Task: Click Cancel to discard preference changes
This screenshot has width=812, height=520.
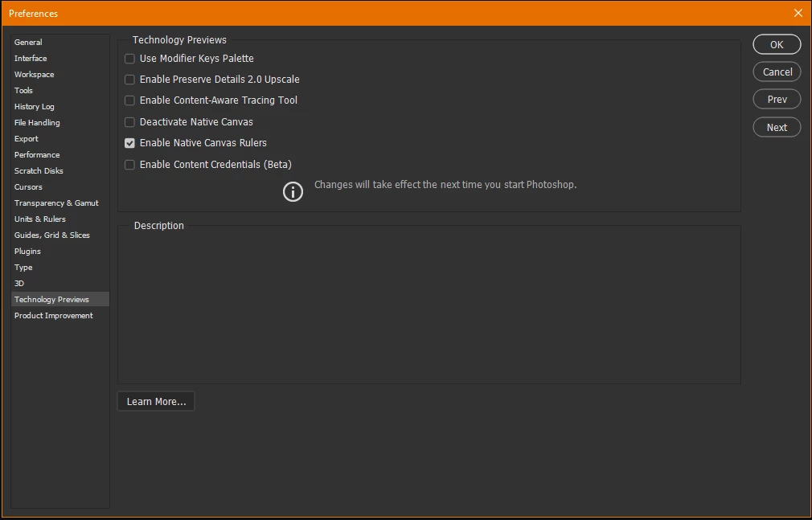Action: 777,72
